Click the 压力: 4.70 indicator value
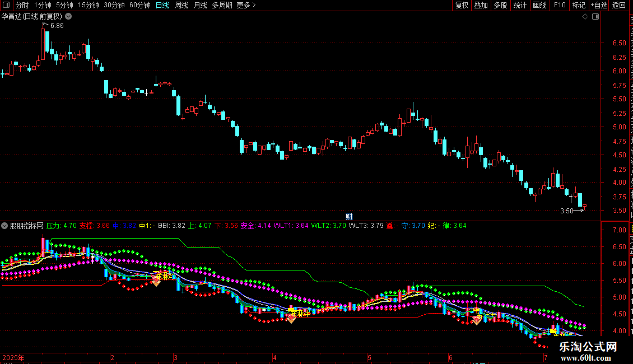Image resolution: width=633 pixels, height=364 pixels. point(62,226)
